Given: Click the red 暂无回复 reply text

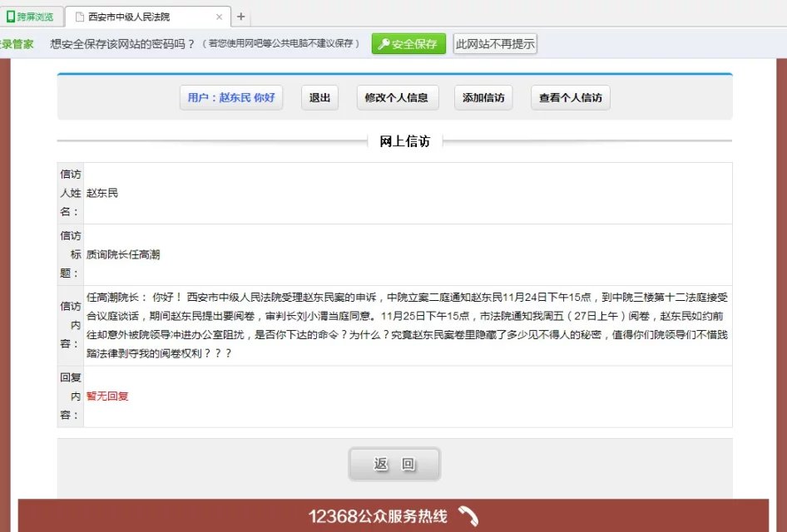Looking at the screenshot, I should pyautogui.click(x=107, y=397).
